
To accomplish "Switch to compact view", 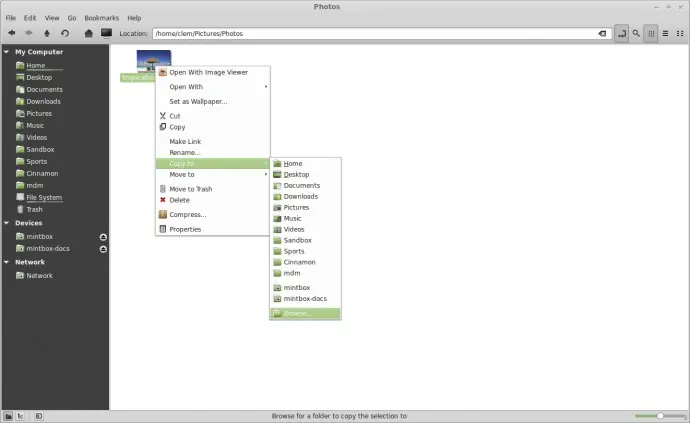I will 680,33.
